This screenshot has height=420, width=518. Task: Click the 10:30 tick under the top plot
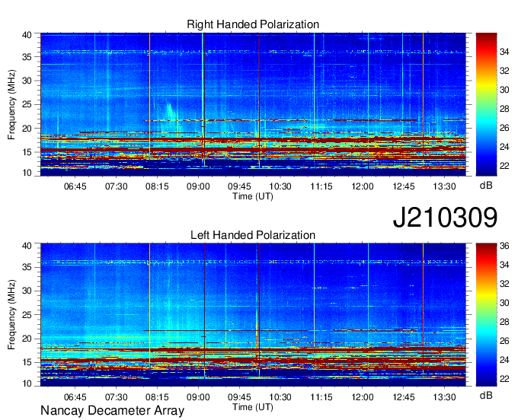pyautogui.click(x=280, y=186)
